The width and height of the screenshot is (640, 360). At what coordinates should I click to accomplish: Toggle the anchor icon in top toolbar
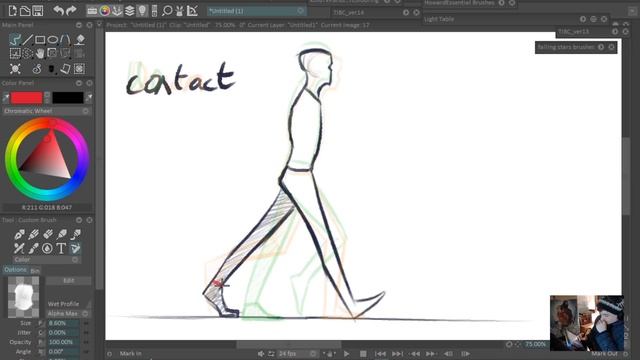[x=117, y=11]
